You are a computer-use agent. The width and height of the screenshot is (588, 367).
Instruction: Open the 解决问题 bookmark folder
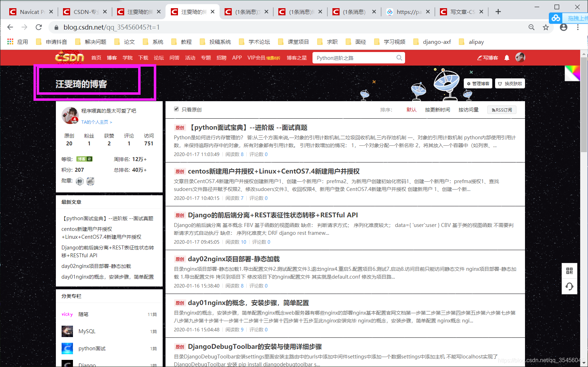(91, 42)
